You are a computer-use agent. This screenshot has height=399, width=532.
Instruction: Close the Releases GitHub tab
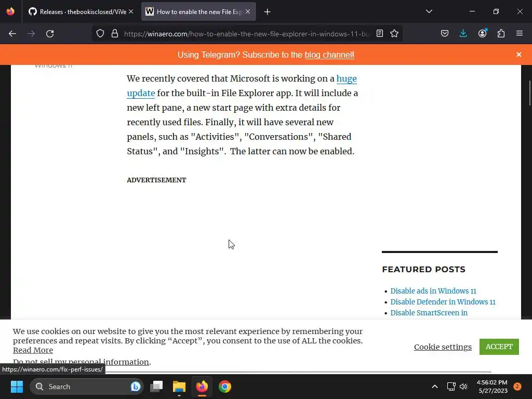(131, 12)
